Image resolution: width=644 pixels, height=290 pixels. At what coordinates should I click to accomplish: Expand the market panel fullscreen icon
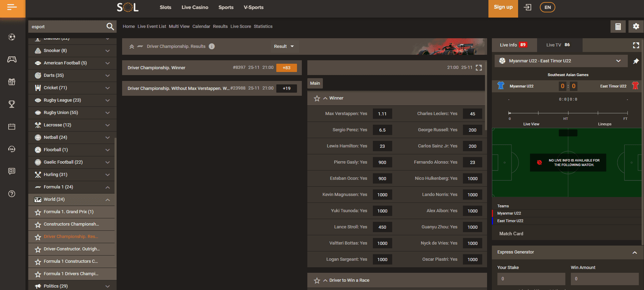479,68
